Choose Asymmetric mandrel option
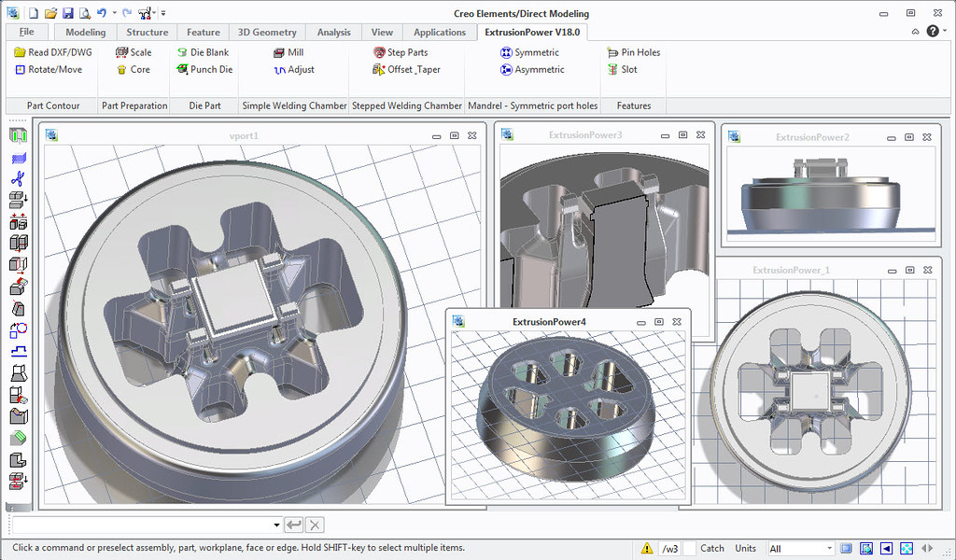Image resolution: width=956 pixels, height=560 pixels. tap(532, 69)
